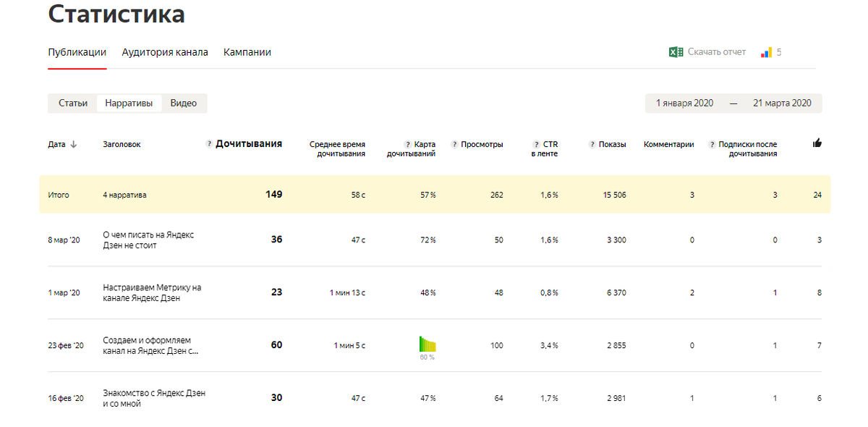Click read-throughs value 23

(x=277, y=292)
